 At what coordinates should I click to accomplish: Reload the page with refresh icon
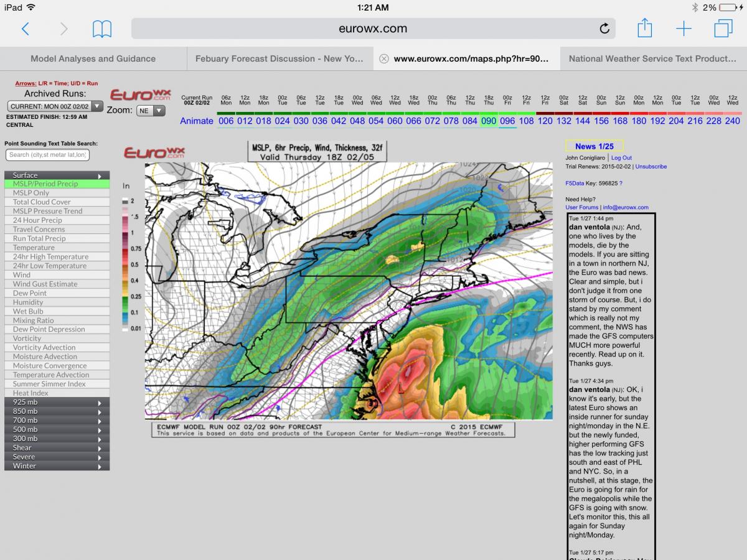pos(604,29)
